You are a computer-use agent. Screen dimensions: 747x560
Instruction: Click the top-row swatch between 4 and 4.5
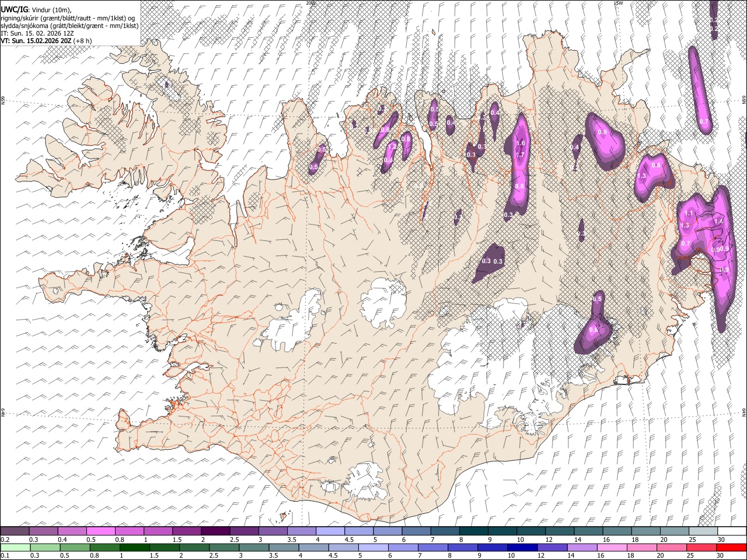tap(330, 531)
